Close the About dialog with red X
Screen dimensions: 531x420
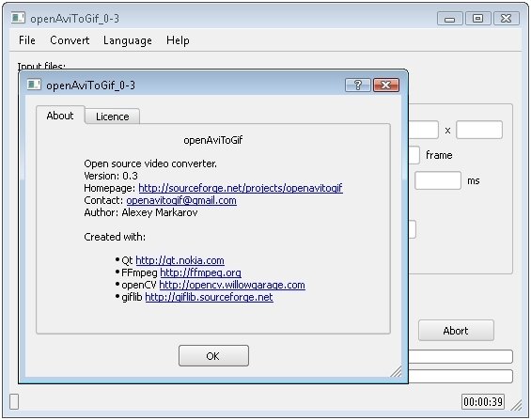pos(386,85)
